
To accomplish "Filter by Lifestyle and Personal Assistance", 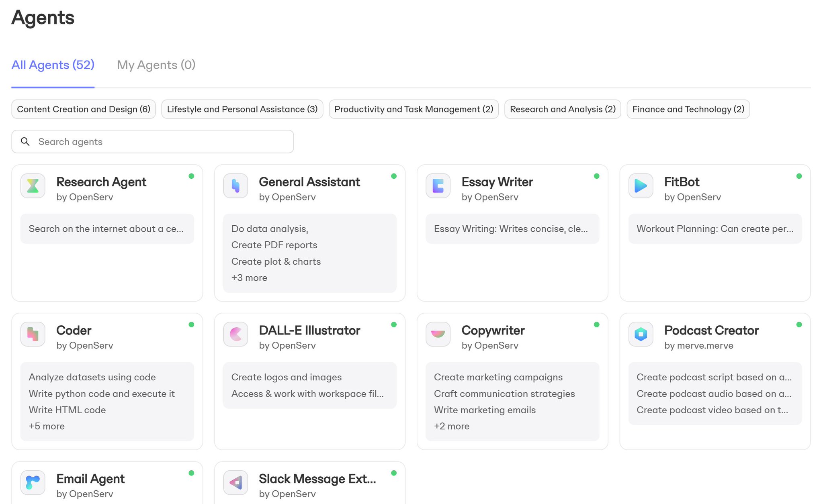I will click(242, 109).
